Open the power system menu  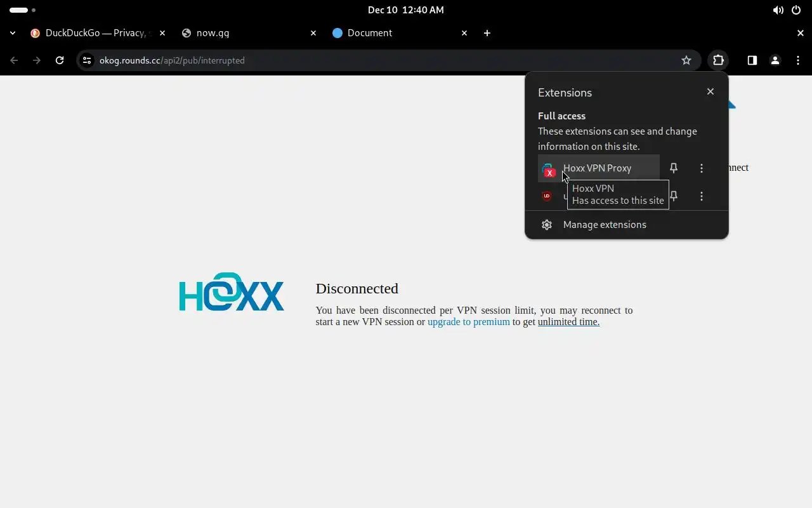pyautogui.click(x=796, y=10)
